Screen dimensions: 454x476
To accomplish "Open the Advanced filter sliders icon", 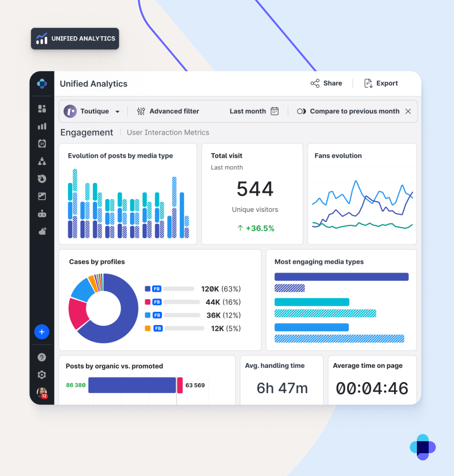I will click(141, 111).
